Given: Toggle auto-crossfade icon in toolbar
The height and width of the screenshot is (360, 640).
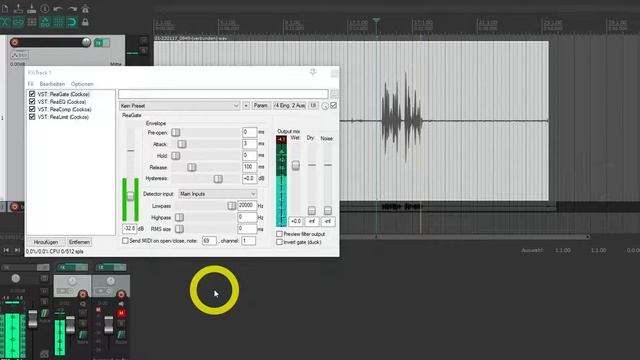Looking at the screenshot, I should coord(4,22).
